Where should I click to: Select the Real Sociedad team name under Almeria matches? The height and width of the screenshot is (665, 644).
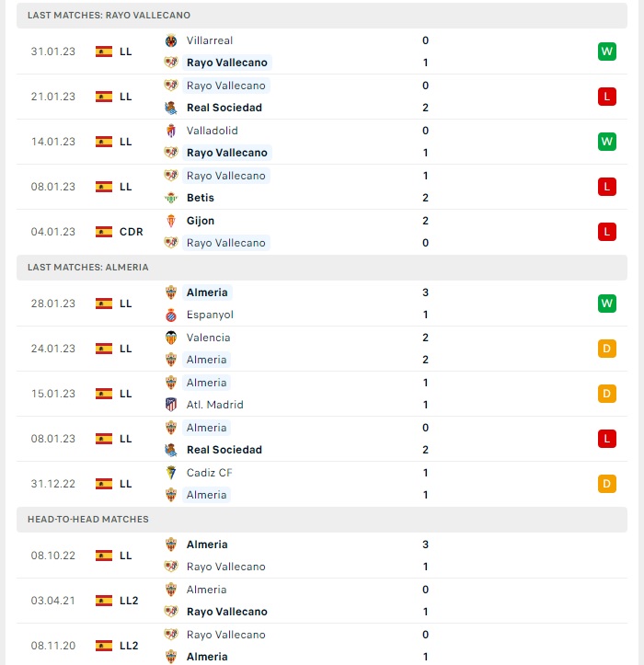tap(224, 450)
